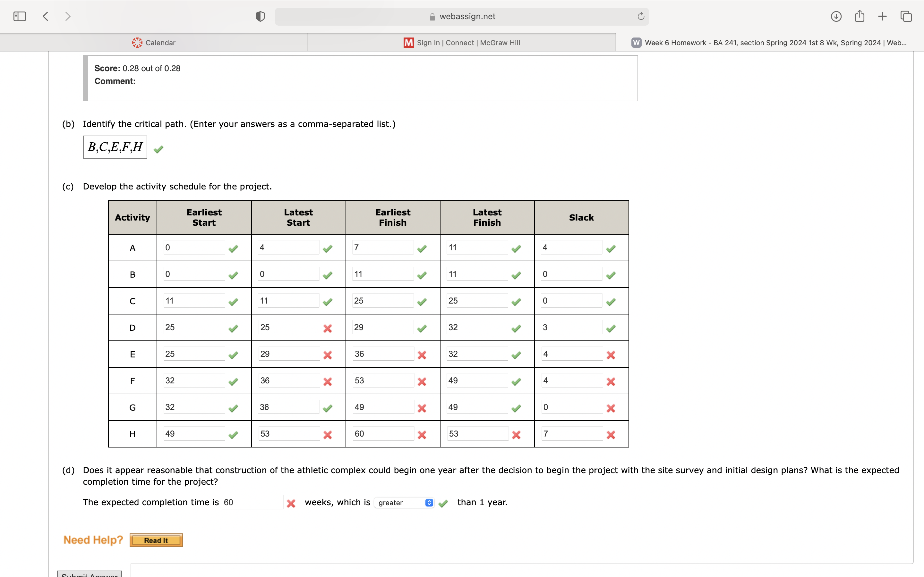924x577 pixels.
Task: Select the Week 6 Homework tab
Action: point(769,43)
